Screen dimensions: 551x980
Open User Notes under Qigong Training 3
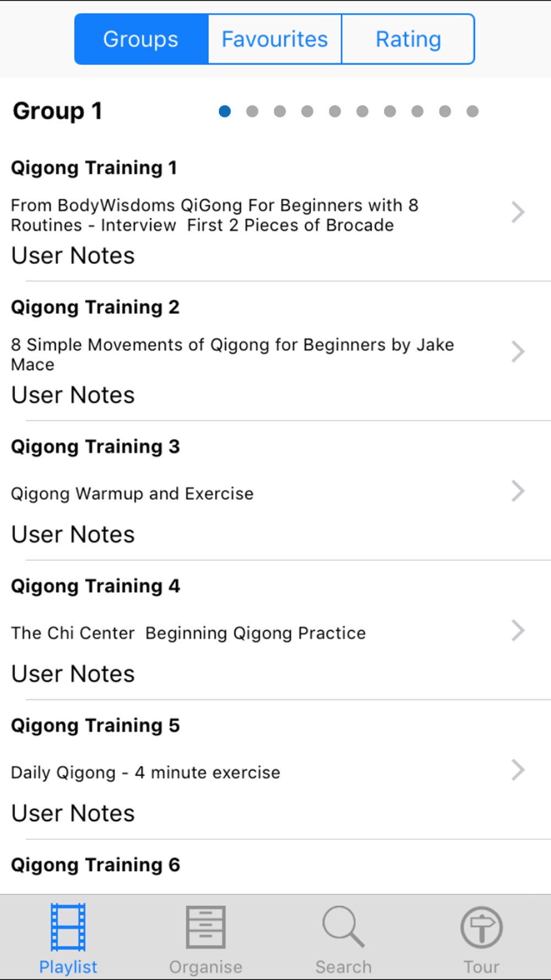pyautogui.click(x=73, y=535)
